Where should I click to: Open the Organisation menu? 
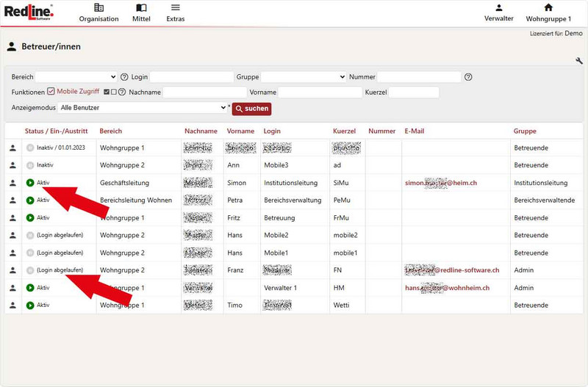click(98, 12)
